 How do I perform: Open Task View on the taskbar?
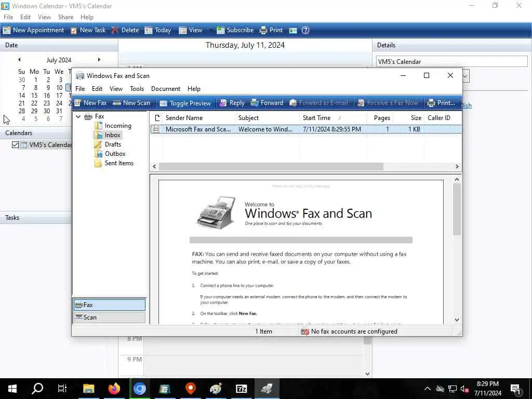click(x=62, y=389)
